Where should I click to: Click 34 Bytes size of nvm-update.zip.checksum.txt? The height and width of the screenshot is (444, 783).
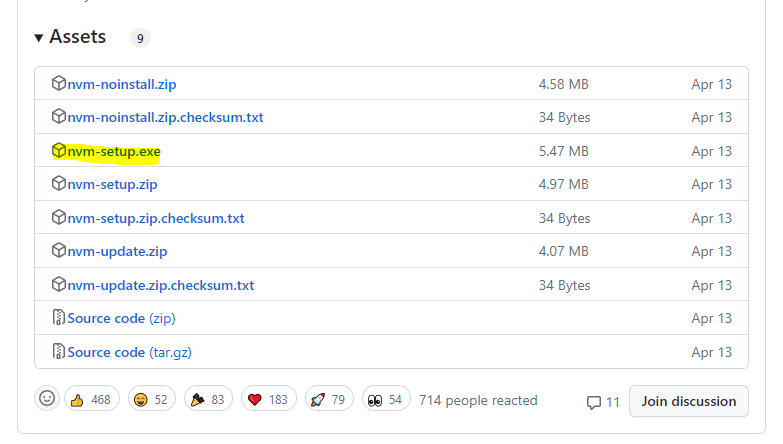coord(564,285)
